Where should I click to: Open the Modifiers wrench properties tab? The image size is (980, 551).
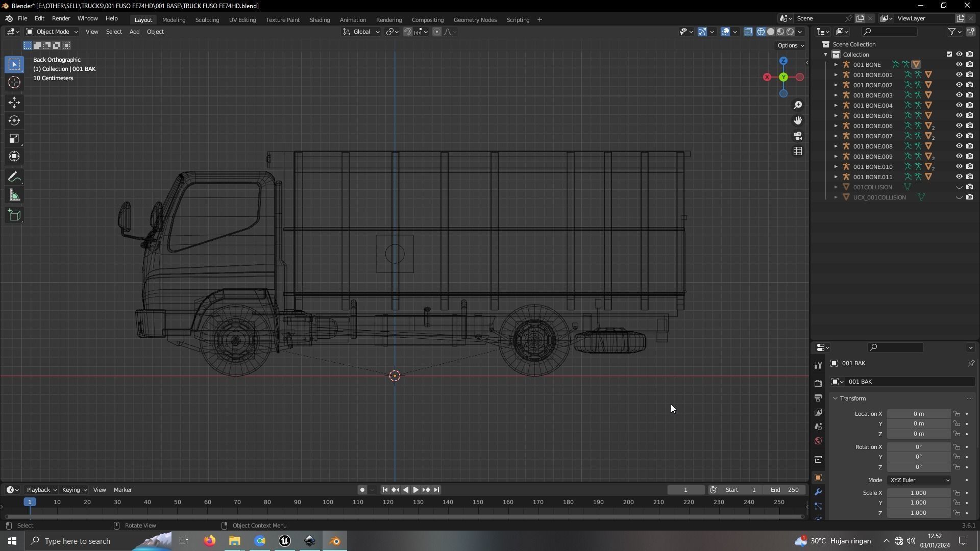coord(818,492)
